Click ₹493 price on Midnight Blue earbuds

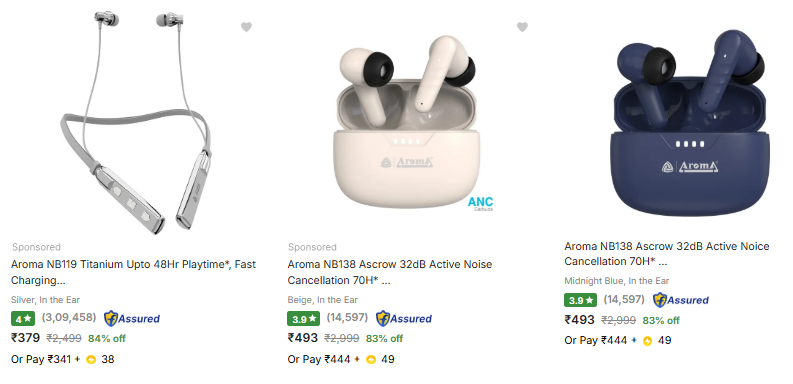click(x=580, y=320)
